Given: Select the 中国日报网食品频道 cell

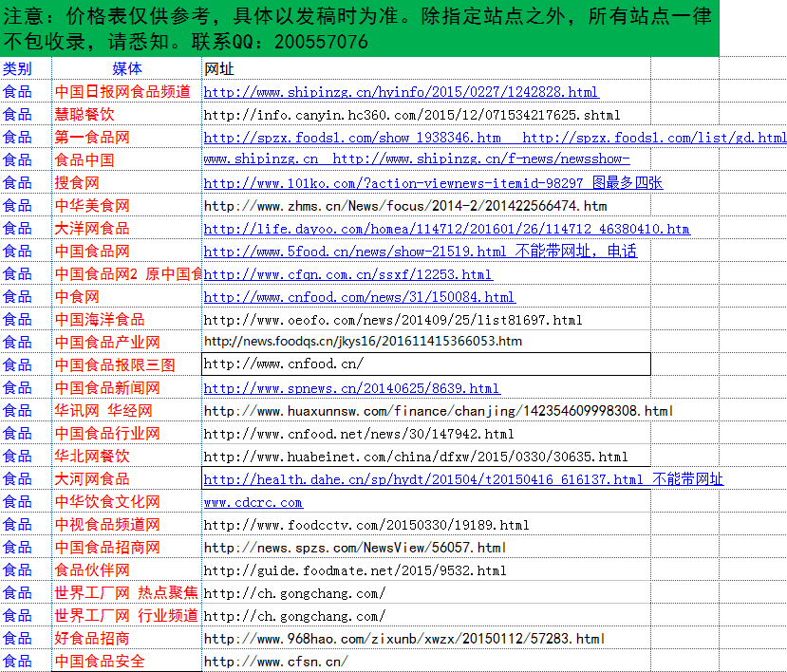Looking at the screenshot, I should tap(126, 92).
